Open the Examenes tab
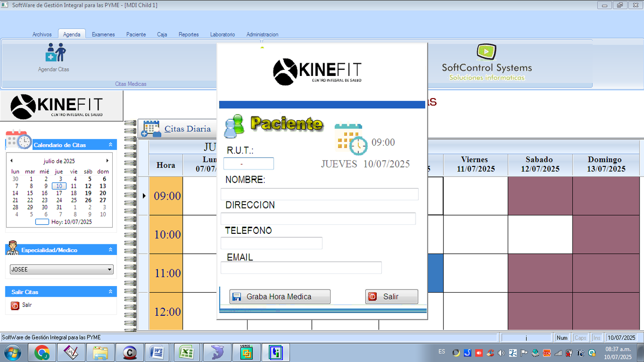The height and width of the screenshot is (362, 644). (x=103, y=34)
